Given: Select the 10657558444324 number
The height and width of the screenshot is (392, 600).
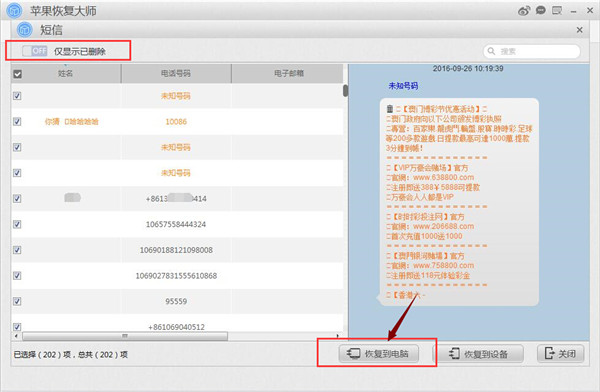Looking at the screenshot, I should [x=176, y=224].
